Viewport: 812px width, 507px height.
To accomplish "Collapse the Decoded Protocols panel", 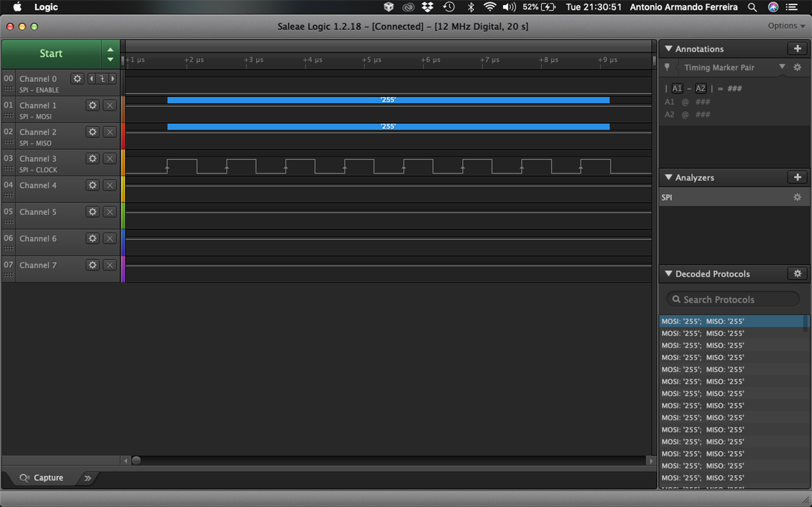I will point(669,273).
